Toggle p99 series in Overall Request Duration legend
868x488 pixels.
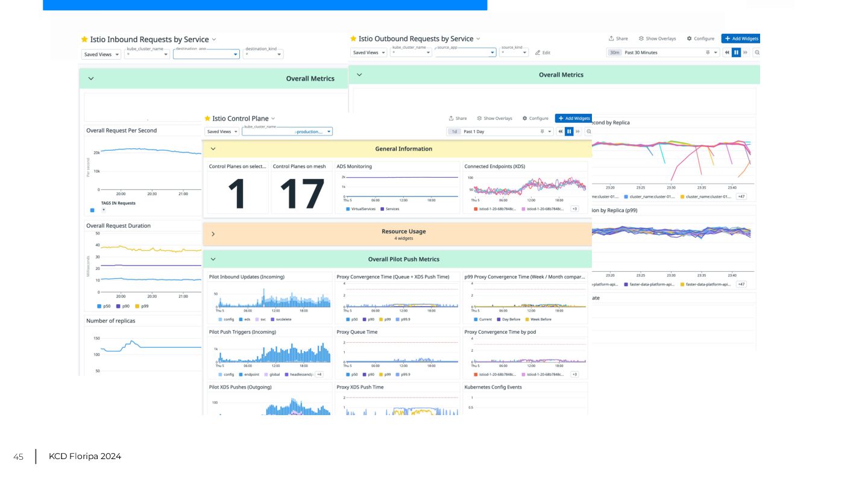click(x=143, y=306)
